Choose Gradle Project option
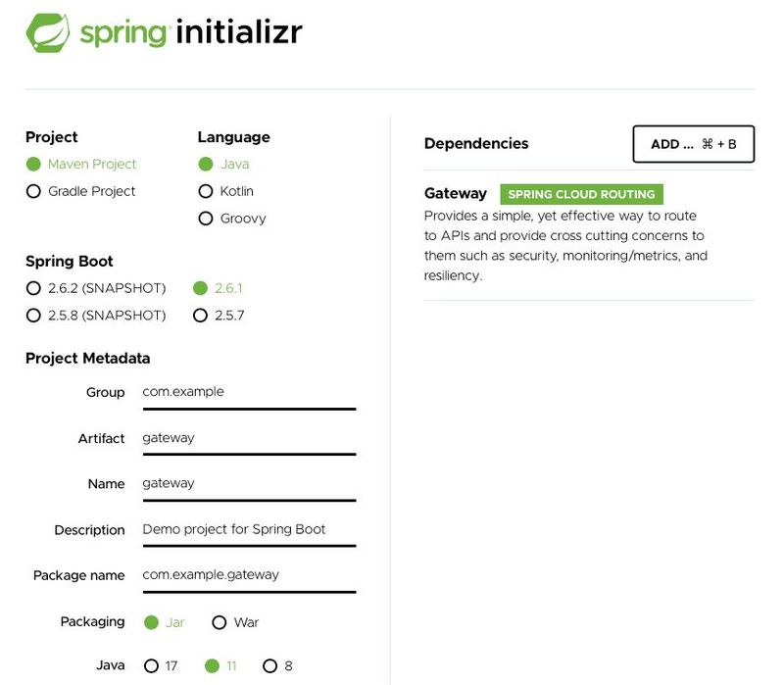This screenshot has width=784, height=685. tap(33, 192)
